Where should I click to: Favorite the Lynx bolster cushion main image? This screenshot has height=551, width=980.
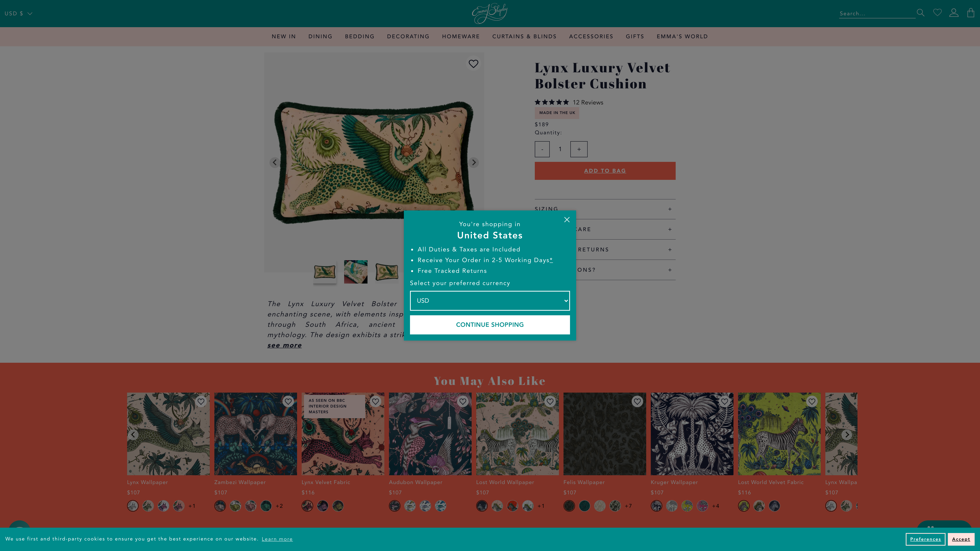pyautogui.click(x=473, y=64)
